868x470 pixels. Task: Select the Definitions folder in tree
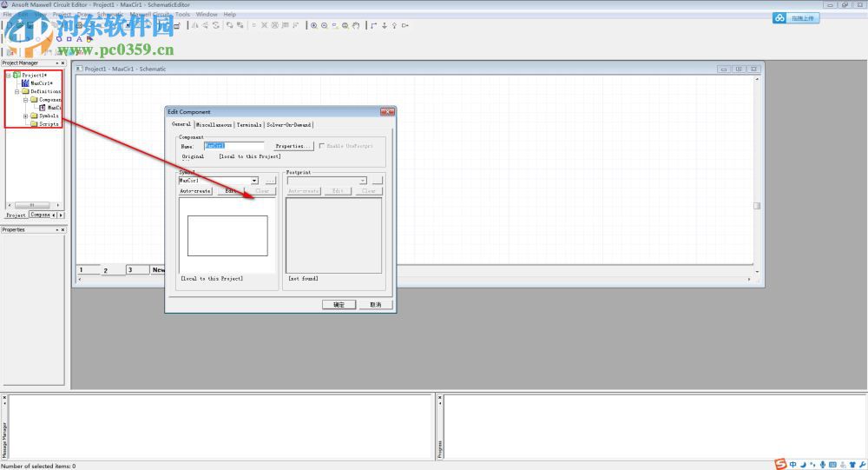click(x=41, y=91)
